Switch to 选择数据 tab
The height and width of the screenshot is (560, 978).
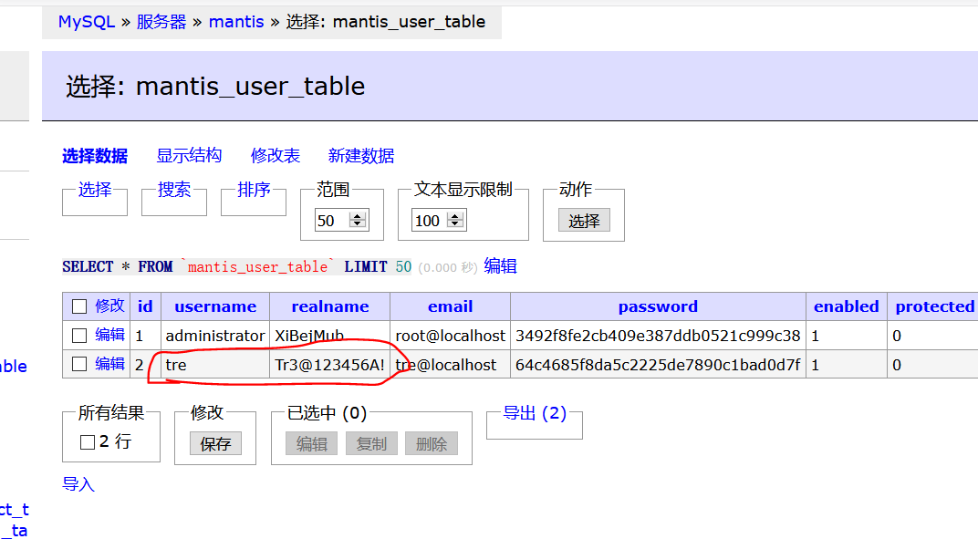click(95, 156)
